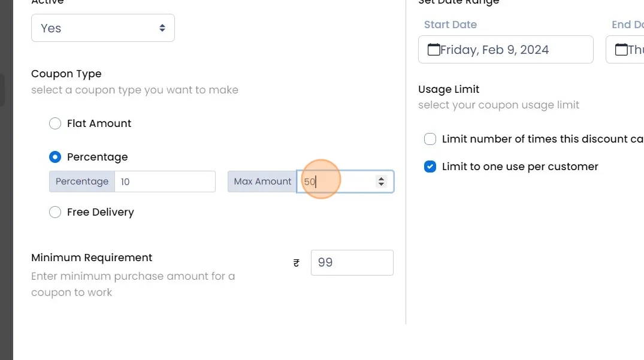Click the Usage Limit section heading
This screenshot has height=360, width=644.
[449, 89]
